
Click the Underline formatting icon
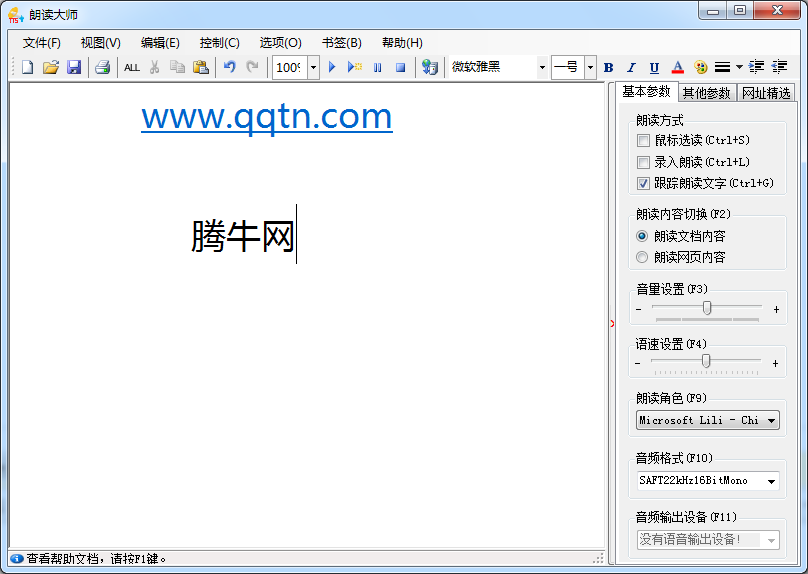click(654, 67)
